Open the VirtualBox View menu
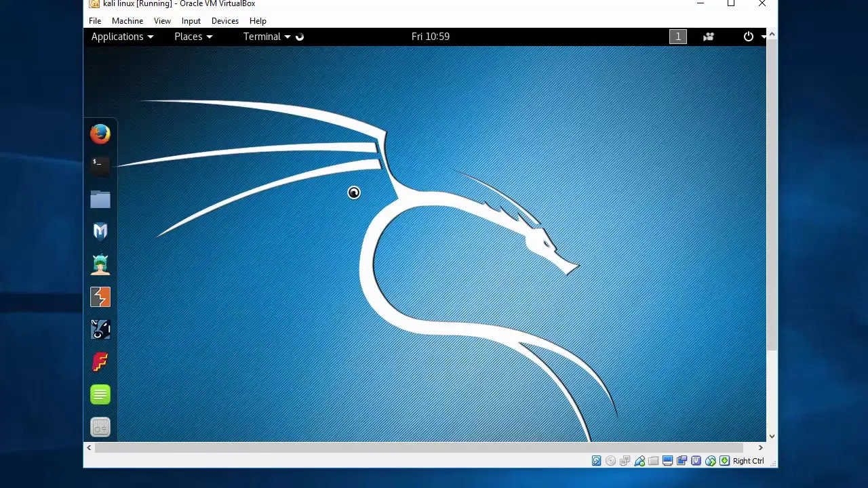This screenshot has height=488, width=868. click(x=162, y=21)
